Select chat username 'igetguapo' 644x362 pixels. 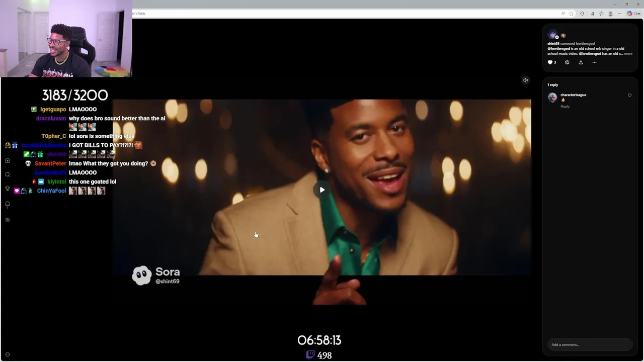pos(53,109)
